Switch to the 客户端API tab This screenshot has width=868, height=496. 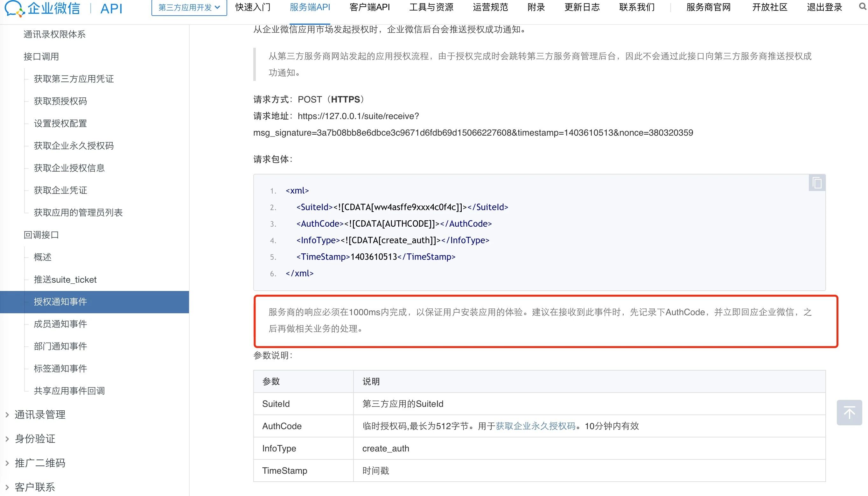[369, 7]
